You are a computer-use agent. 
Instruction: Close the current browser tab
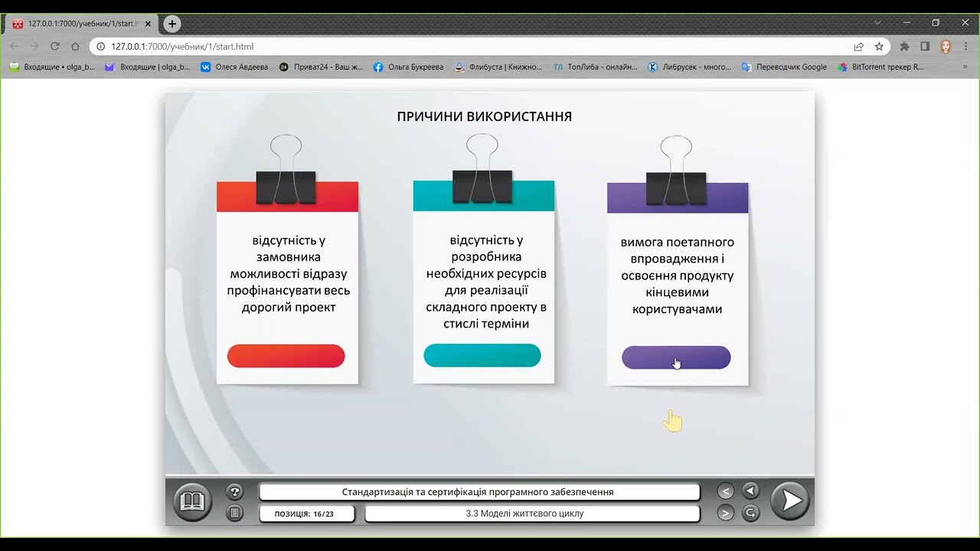click(x=148, y=24)
